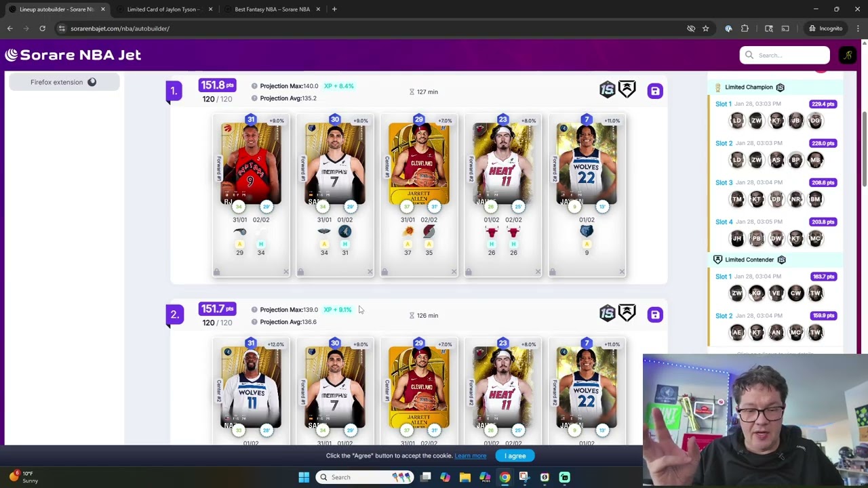Select the Raptors #9 card thumbnail in lineup 1
Viewport: 868px width, 488px height.
click(x=251, y=163)
